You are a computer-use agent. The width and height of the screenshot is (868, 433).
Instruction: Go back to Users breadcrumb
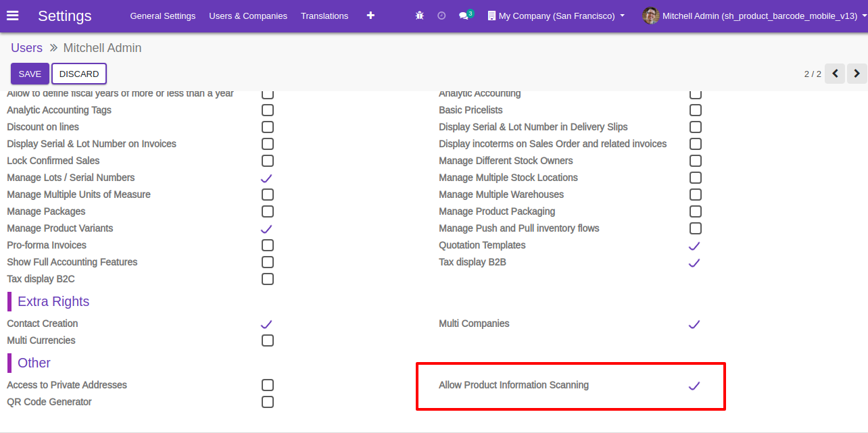(26, 48)
